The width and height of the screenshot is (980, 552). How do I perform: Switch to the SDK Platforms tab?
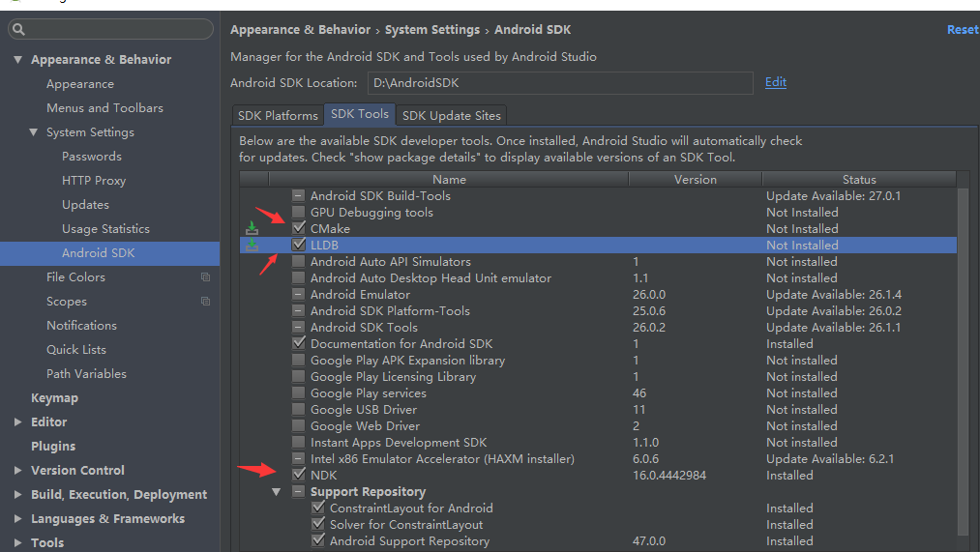278,115
